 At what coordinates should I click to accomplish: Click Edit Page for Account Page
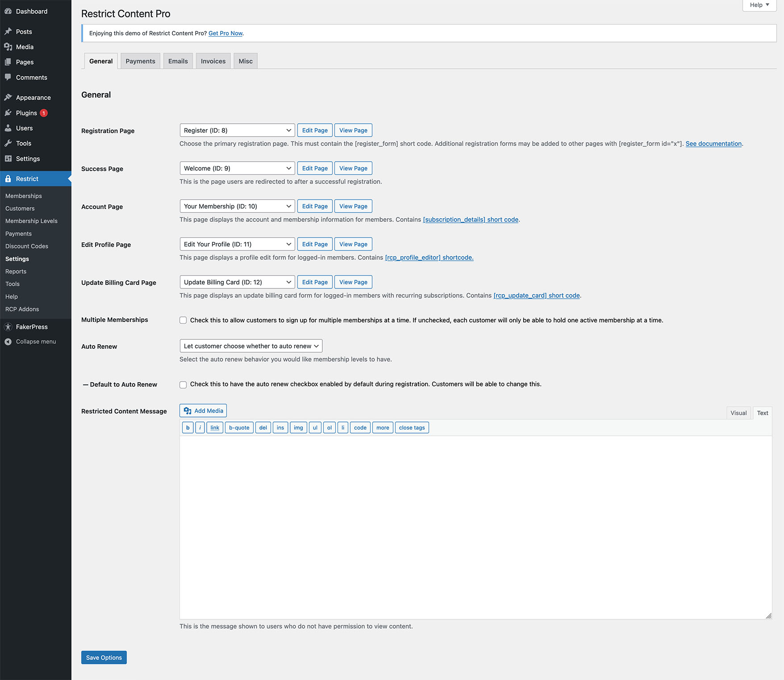click(315, 206)
